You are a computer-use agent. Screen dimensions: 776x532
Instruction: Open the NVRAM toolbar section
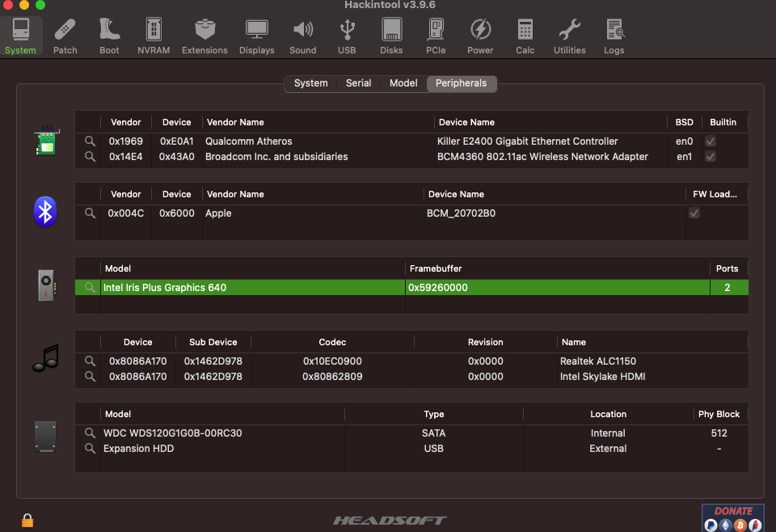154,36
